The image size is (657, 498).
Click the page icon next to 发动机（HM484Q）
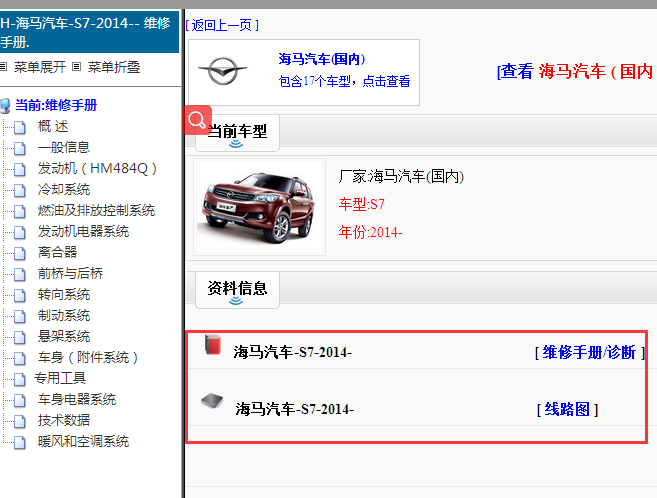[19, 169]
